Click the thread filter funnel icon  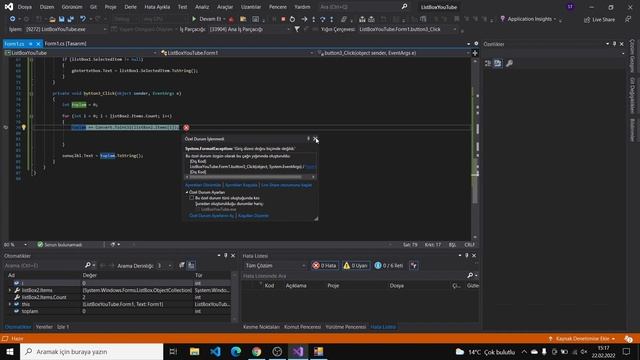(x=297, y=29)
